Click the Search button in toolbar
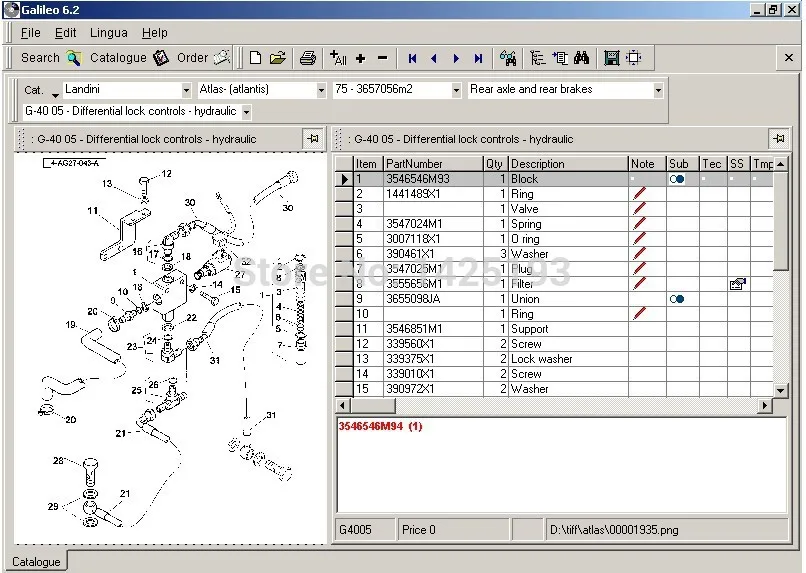Screen dimensions: 806x573 click(50, 58)
